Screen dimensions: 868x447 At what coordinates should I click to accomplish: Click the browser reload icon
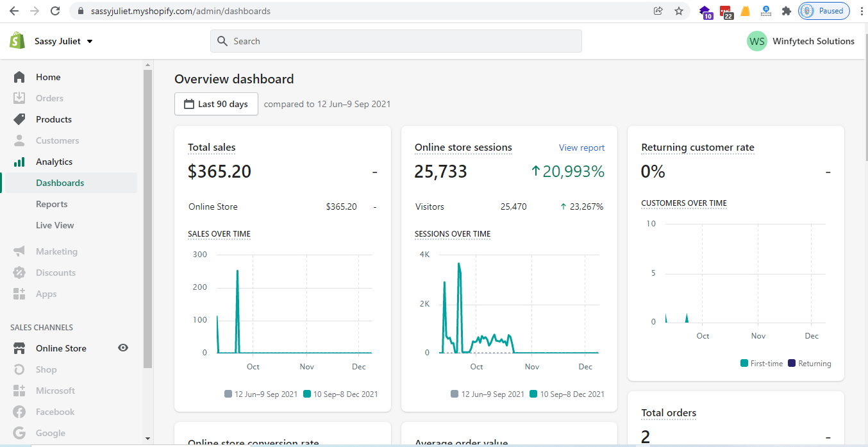coord(55,11)
